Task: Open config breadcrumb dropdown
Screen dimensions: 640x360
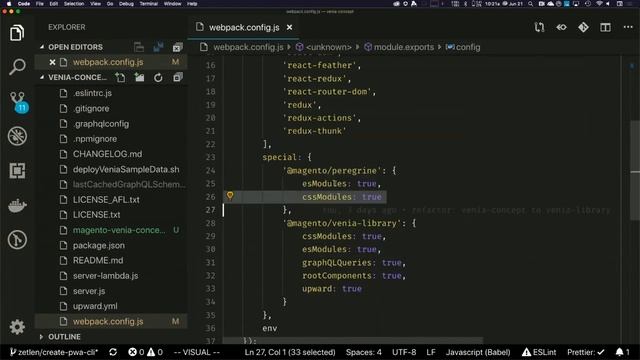Action: 463,47
